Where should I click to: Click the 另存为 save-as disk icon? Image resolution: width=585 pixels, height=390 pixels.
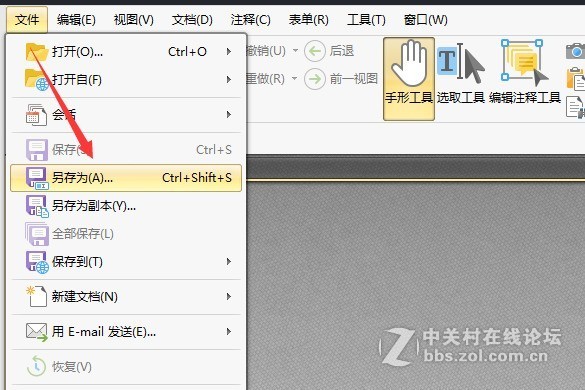[x=37, y=178]
